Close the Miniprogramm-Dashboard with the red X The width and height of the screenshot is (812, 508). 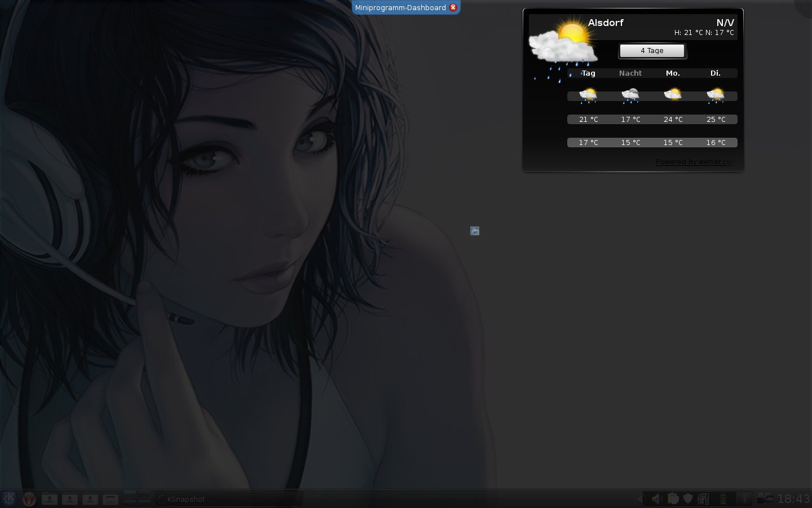pos(453,7)
